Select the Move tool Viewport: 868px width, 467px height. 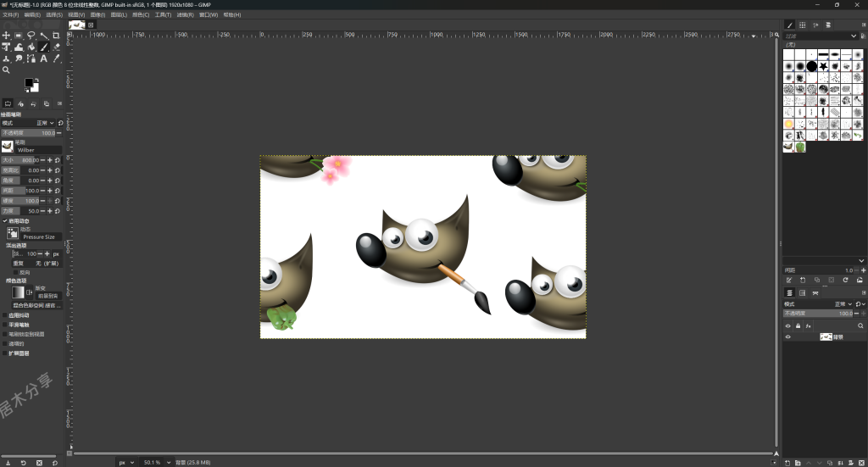[6, 36]
